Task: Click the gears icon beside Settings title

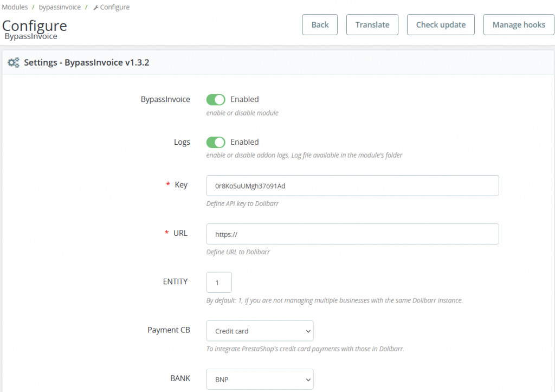Action: click(14, 63)
